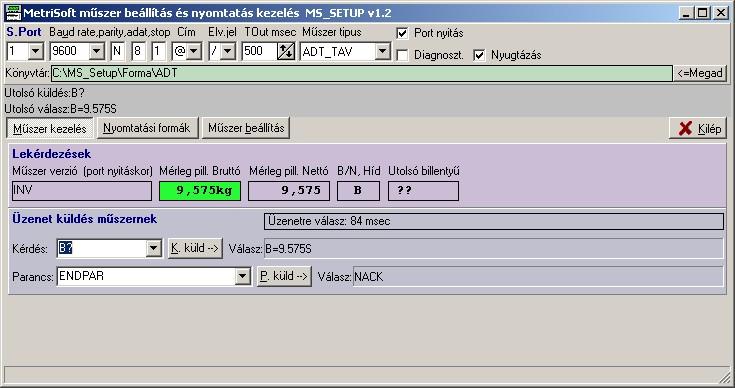The image size is (735, 388).
Task: Switch to the Műszer beállítás tab
Action: [x=246, y=128]
